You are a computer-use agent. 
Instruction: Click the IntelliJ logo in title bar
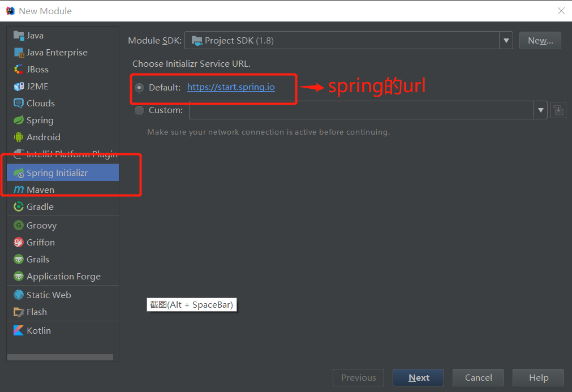coord(10,11)
